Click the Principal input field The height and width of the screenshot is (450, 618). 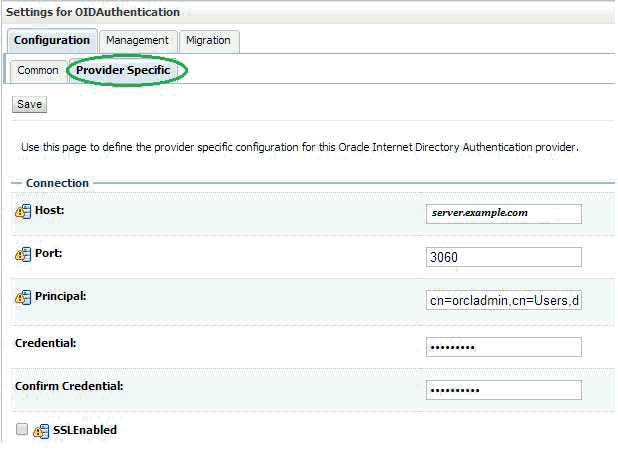[503, 300]
